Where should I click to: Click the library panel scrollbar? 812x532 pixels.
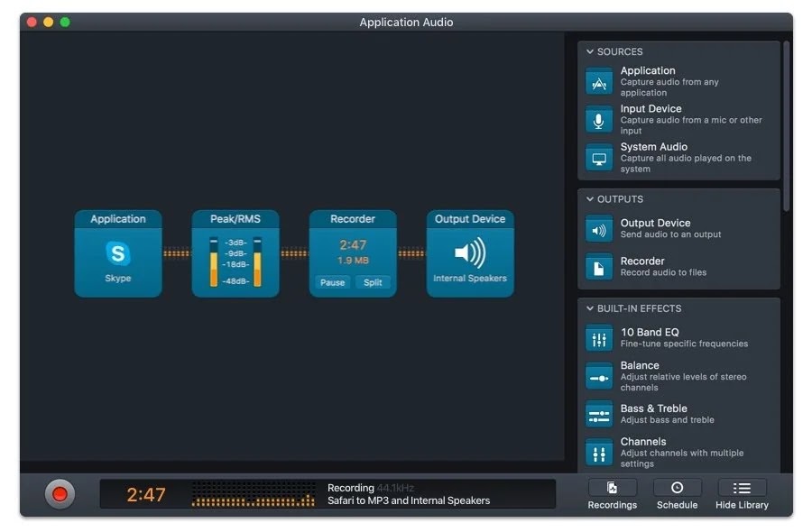(x=786, y=125)
